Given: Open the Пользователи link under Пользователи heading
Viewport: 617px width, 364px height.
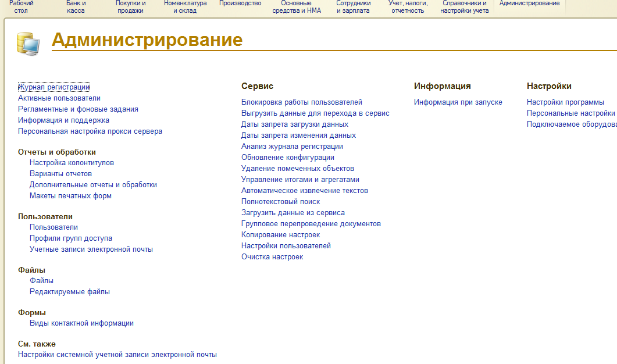Looking at the screenshot, I should (54, 227).
